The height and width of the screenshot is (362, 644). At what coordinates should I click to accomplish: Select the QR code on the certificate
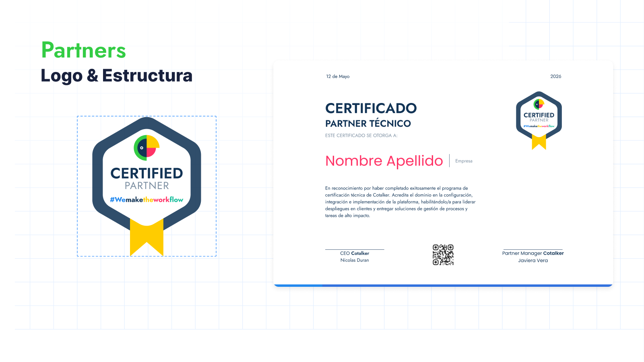point(443,255)
